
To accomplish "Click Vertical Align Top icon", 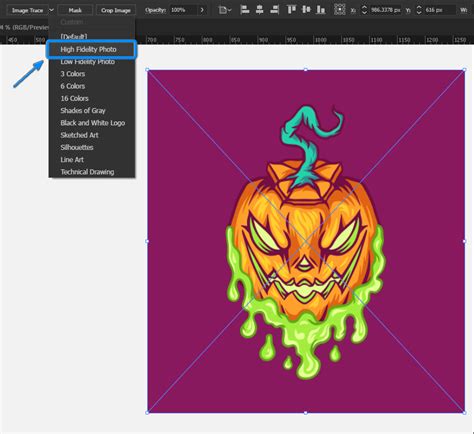I will 291,10.
